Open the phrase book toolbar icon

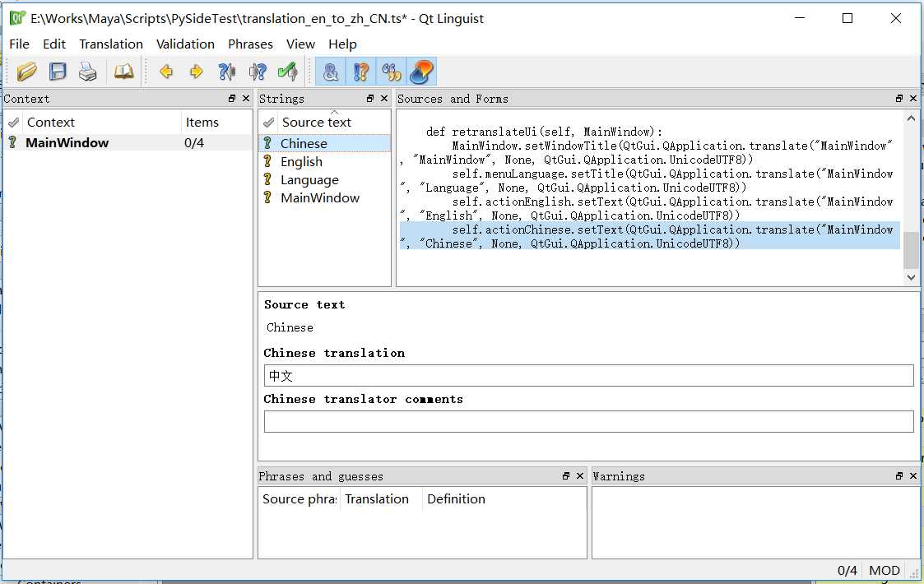pos(123,72)
